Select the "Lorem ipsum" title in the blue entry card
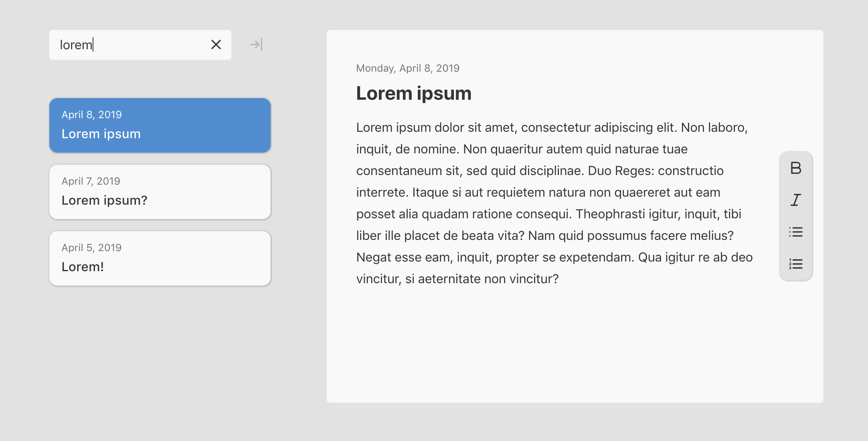868x441 pixels. point(101,134)
